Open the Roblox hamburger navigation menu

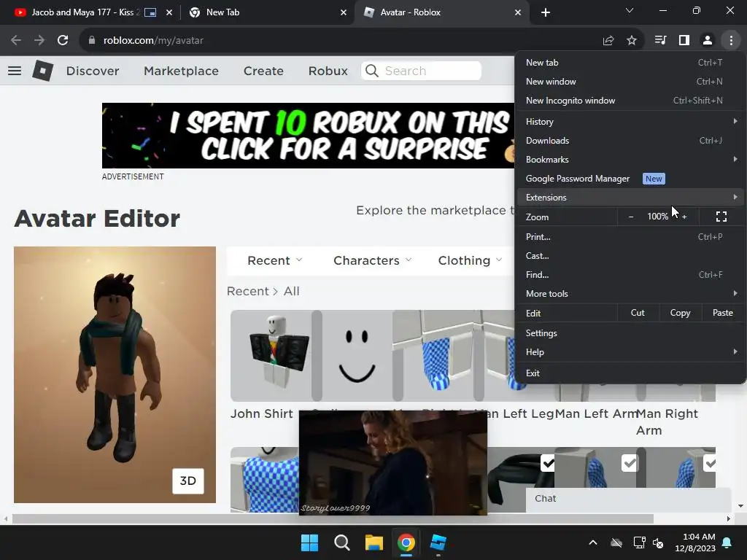pos(15,71)
